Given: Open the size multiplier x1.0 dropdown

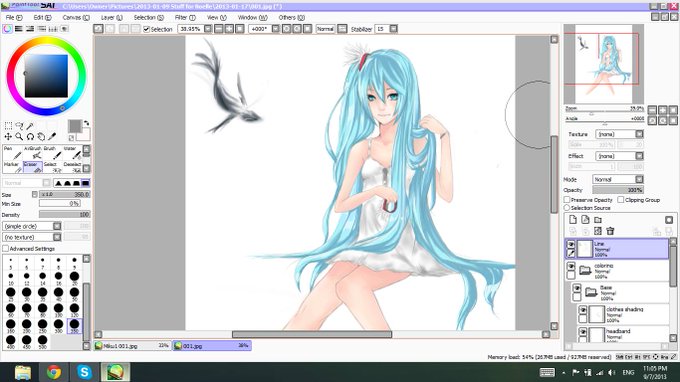Looking at the screenshot, I should (35, 194).
